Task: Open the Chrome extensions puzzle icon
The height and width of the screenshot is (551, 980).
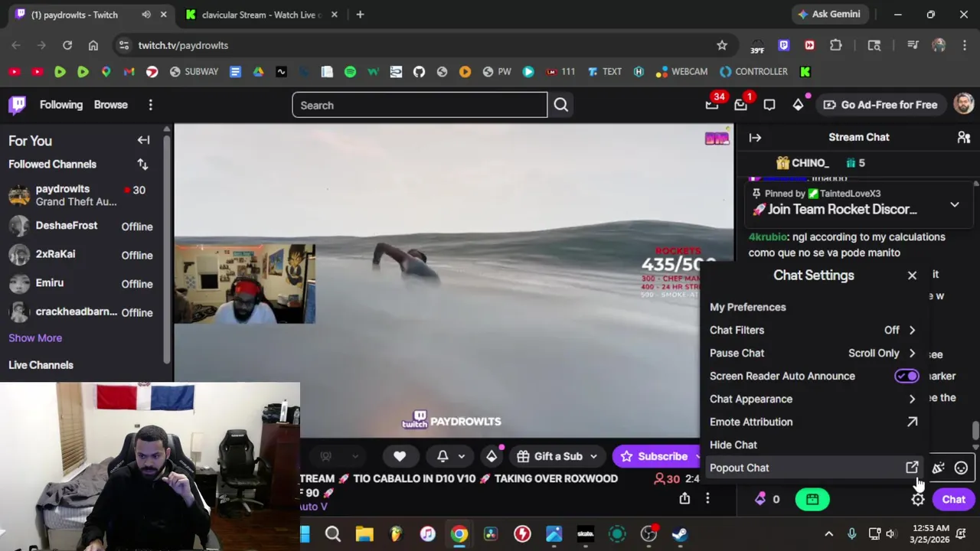Action: pos(836,45)
